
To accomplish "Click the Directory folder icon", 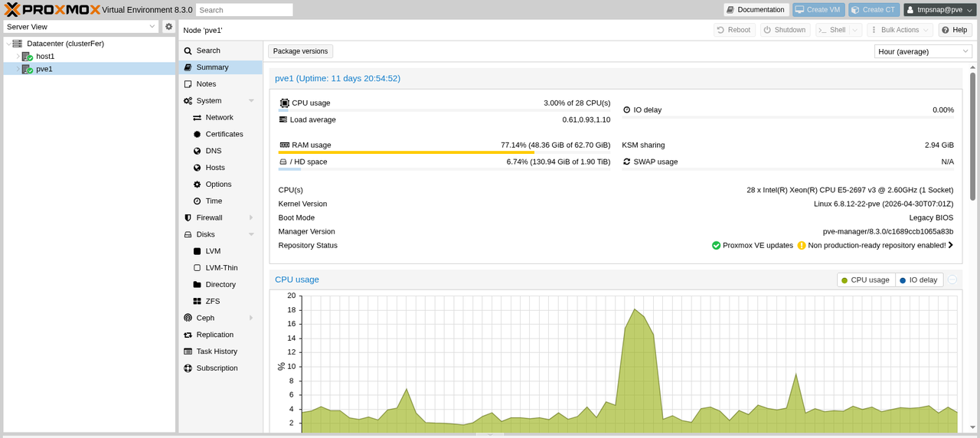I will click(198, 285).
